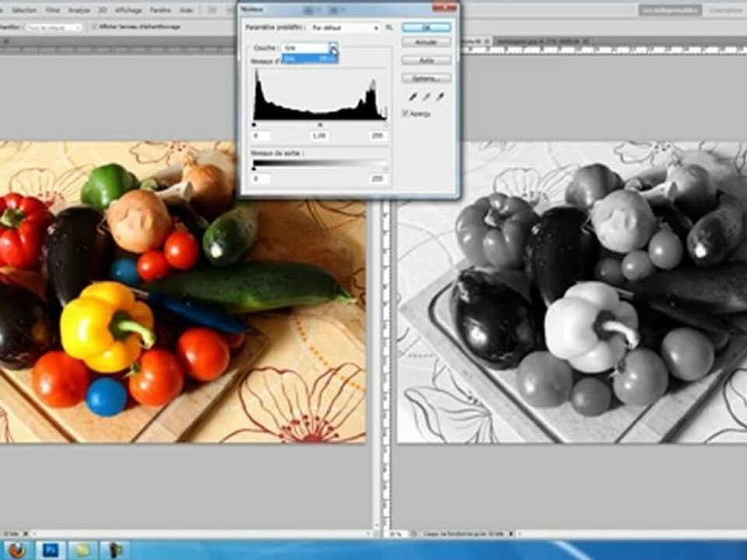This screenshot has height=560, width=747.
Task: Click the white output level slider handle
Action: [x=385, y=169]
